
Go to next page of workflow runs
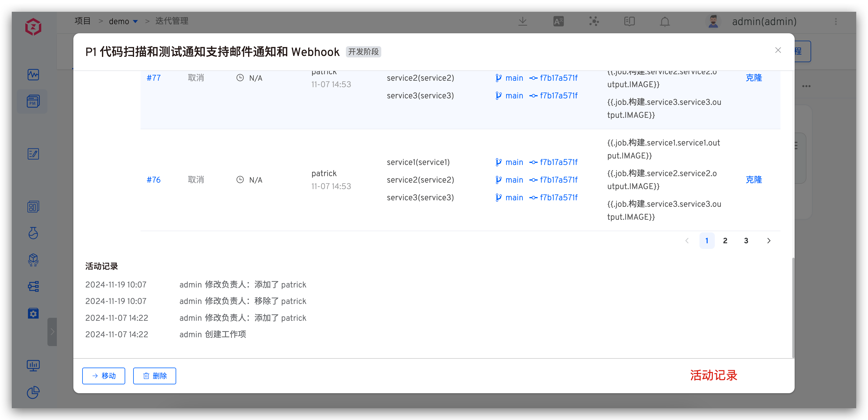click(x=769, y=240)
